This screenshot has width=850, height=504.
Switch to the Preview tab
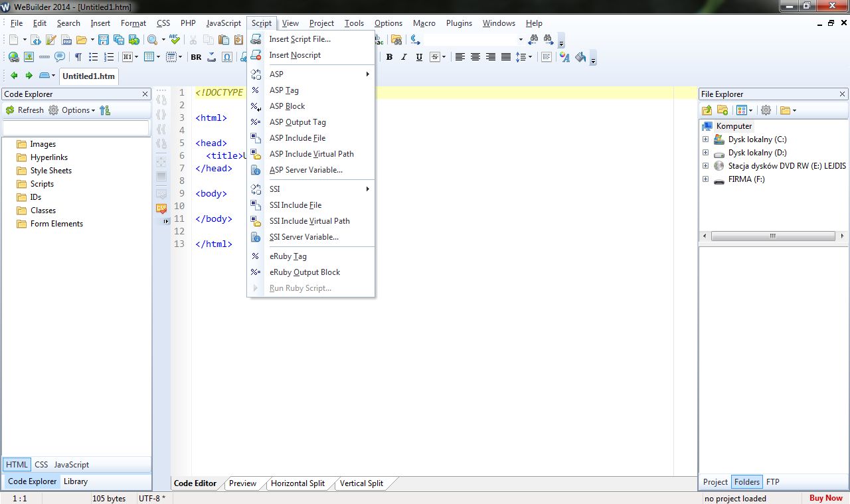(242, 483)
